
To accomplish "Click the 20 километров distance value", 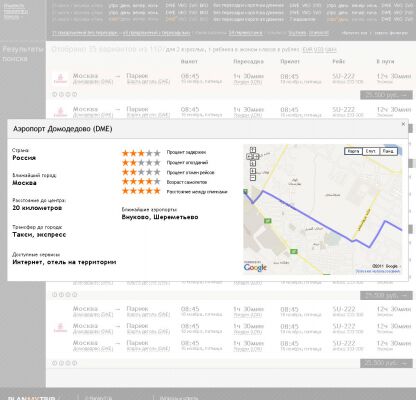I will 37,208.
